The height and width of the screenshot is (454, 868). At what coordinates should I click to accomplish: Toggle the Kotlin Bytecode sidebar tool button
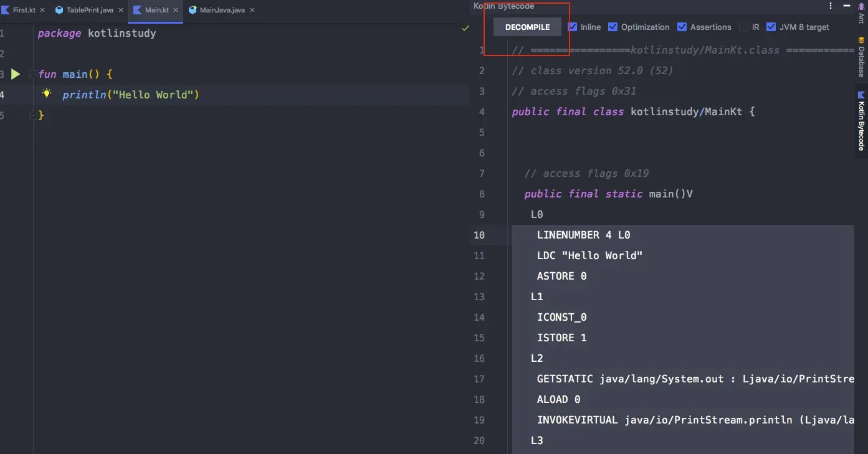click(x=861, y=121)
